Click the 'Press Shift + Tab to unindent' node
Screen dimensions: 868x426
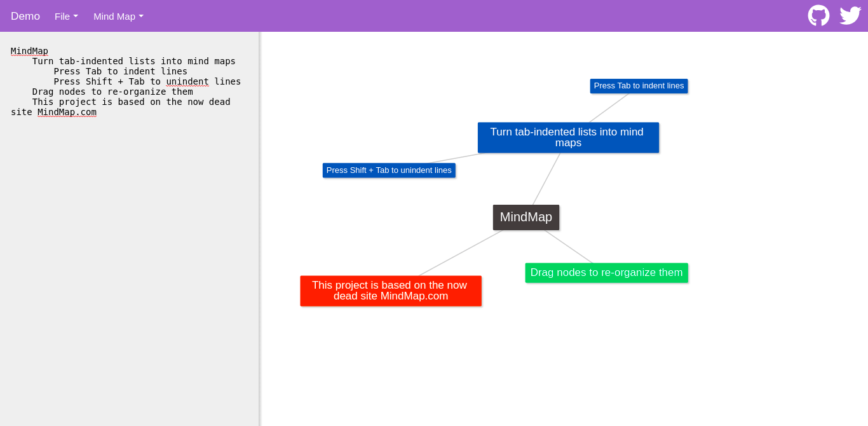[x=389, y=170]
